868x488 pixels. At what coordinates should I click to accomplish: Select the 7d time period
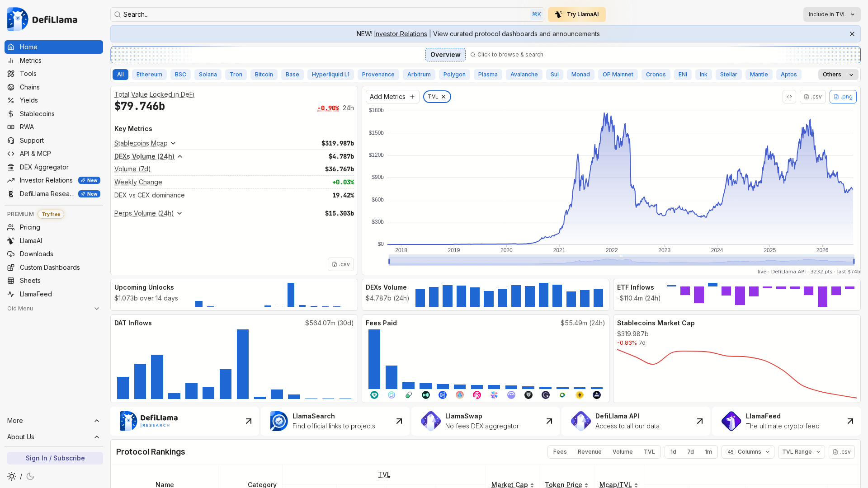click(x=690, y=452)
